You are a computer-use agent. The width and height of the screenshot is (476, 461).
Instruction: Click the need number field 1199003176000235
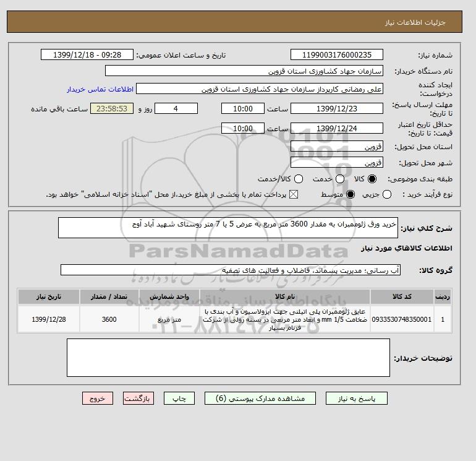pyautogui.click(x=337, y=54)
